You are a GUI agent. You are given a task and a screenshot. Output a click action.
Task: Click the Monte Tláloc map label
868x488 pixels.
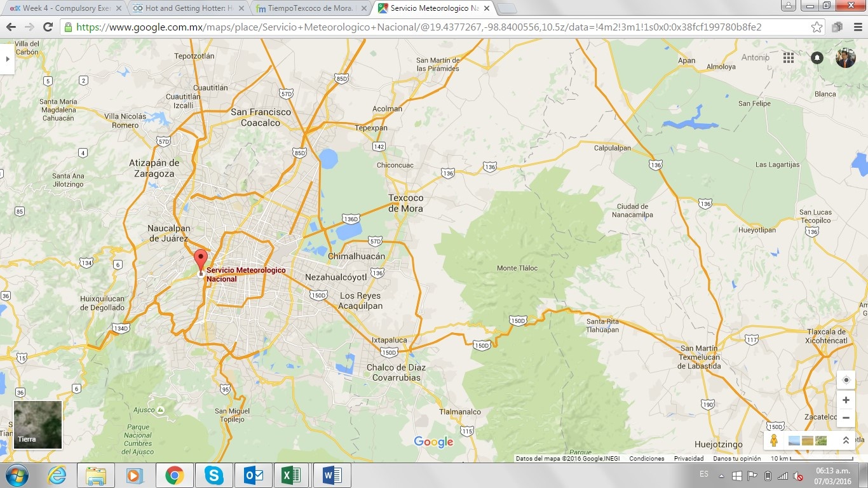coord(517,268)
